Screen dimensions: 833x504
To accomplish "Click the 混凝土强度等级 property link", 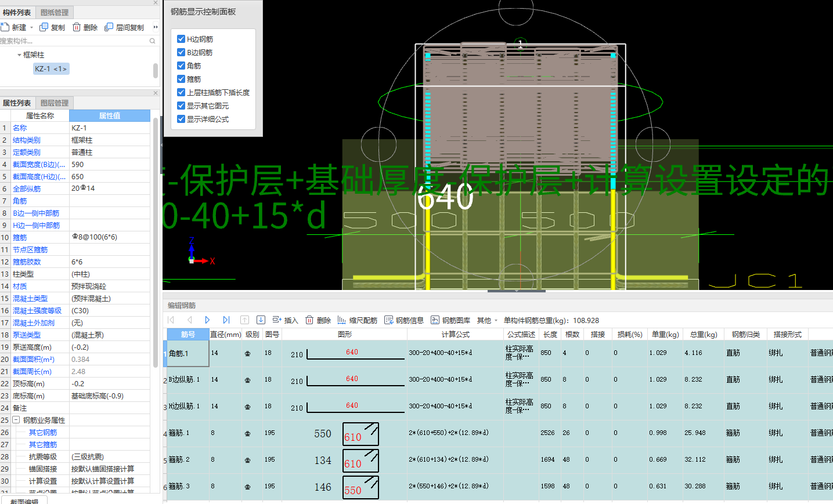I will (x=37, y=310).
